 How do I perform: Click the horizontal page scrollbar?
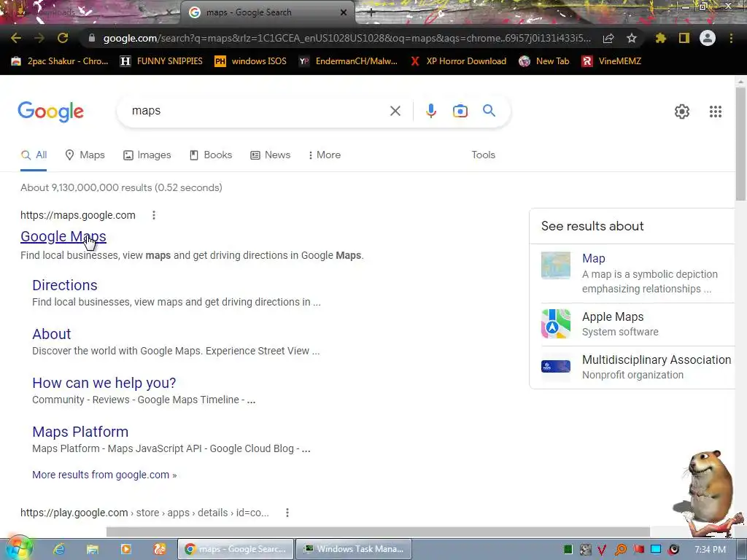pos(378,532)
